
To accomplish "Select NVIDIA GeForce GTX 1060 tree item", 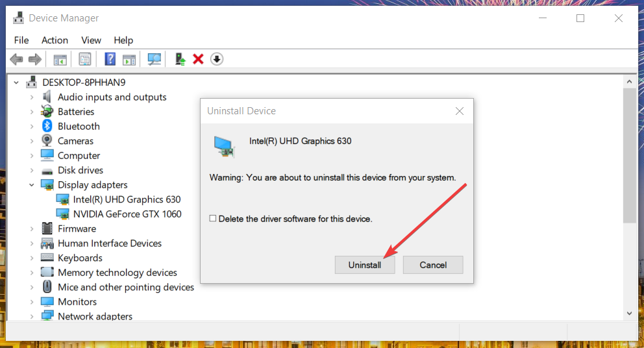I will (x=127, y=214).
